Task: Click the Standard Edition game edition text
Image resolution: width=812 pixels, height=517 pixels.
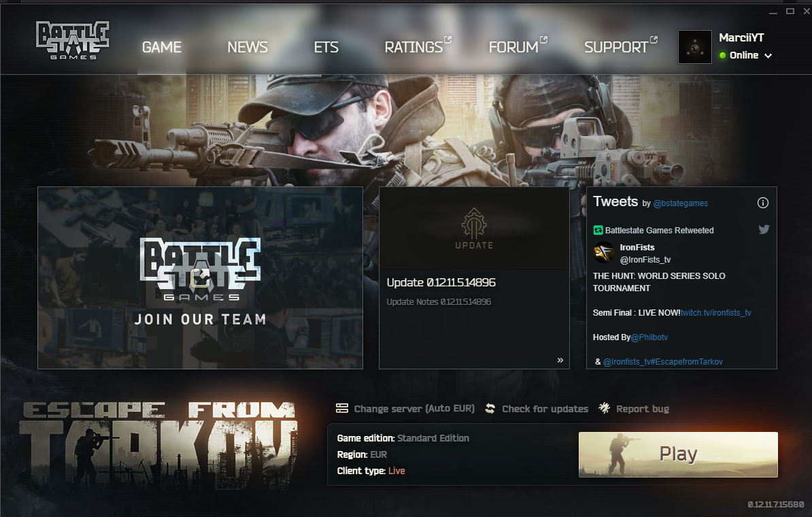Action: (x=433, y=438)
